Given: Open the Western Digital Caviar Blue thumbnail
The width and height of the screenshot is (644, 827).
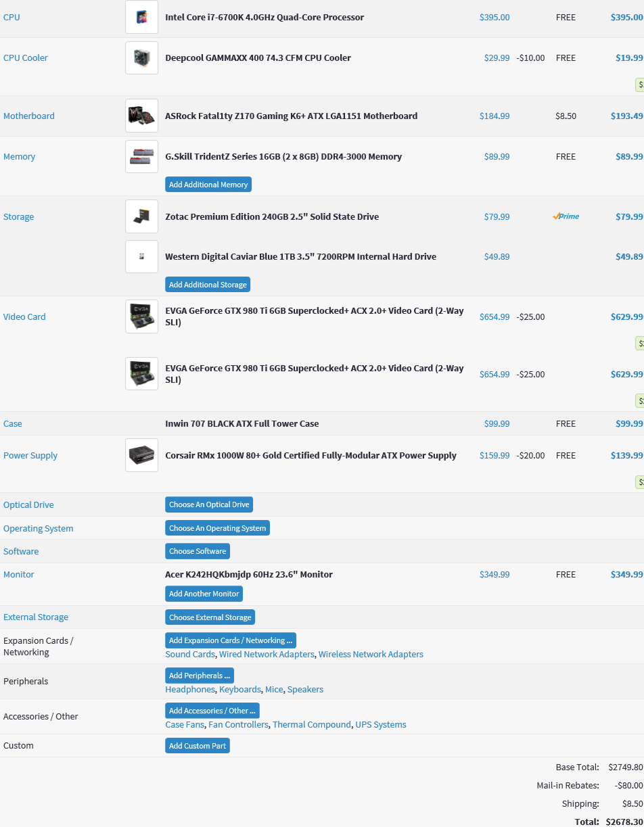Looking at the screenshot, I should pyautogui.click(x=141, y=256).
